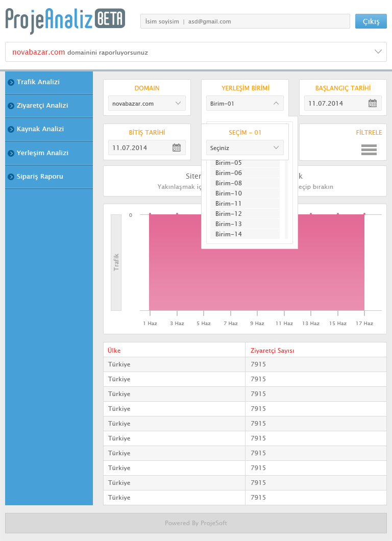Screen dimensions: 392x541
Task: Open the Seçiniz dropdown under Seçim - 01
Action: tap(245, 148)
